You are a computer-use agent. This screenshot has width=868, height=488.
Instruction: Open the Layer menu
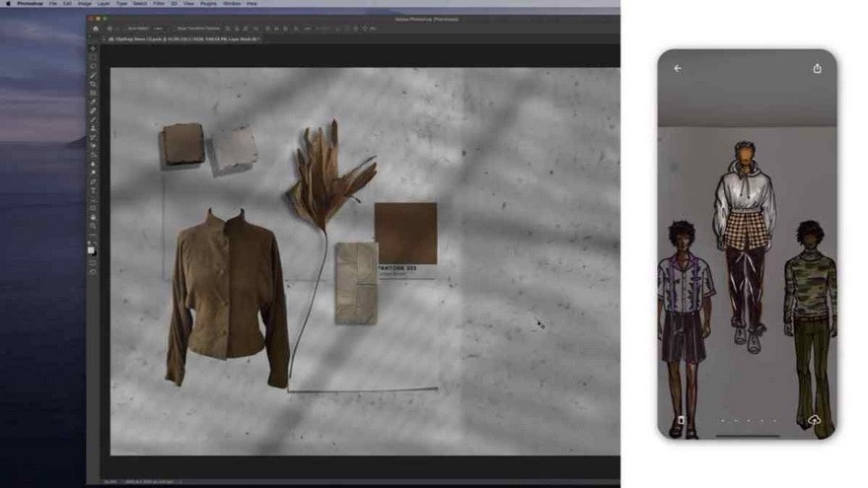coord(104,3)
